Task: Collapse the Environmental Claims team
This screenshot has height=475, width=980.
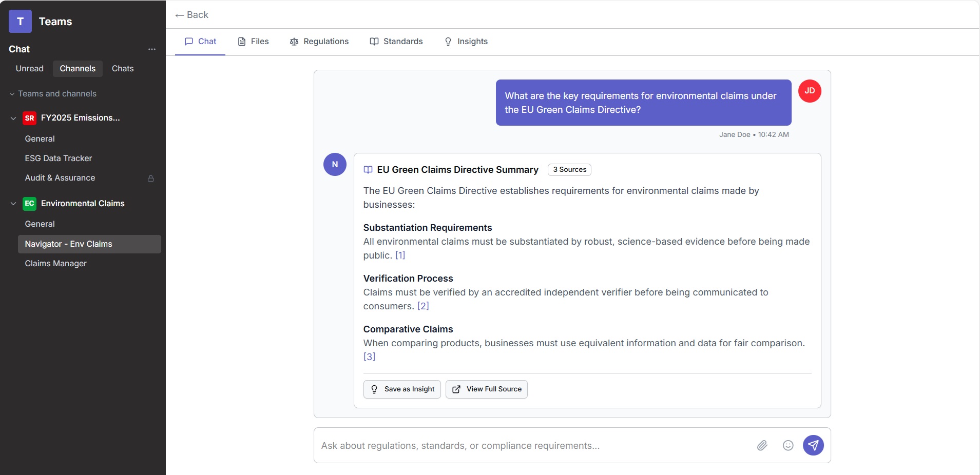Action: point(13,204)
